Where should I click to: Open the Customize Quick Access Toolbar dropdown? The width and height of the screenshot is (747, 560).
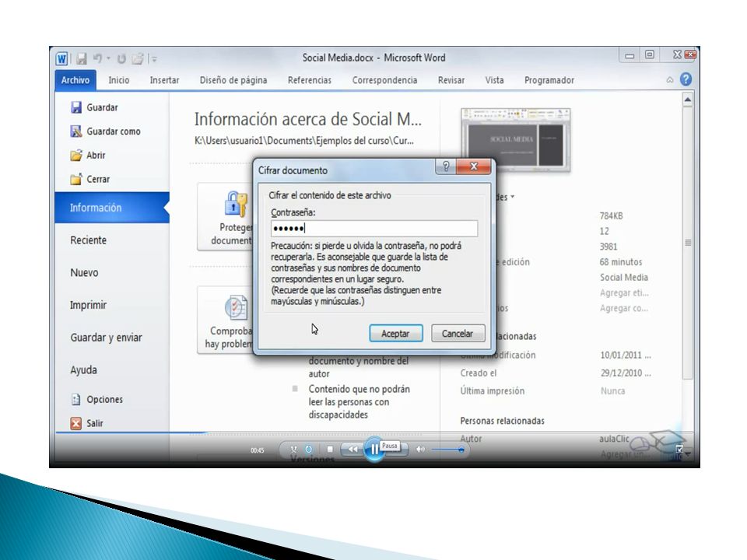[x=154, y=59]
